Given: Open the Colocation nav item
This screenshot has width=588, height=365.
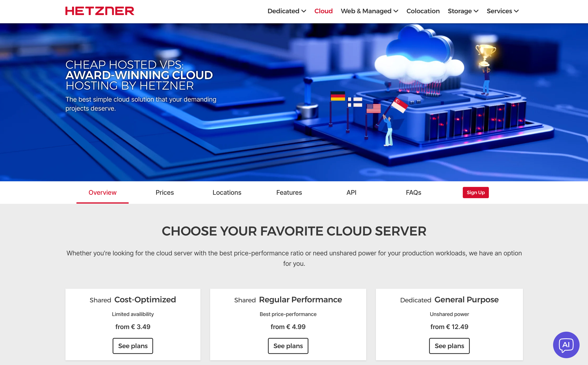Looking at the screenshot, I should click(423, 11).
